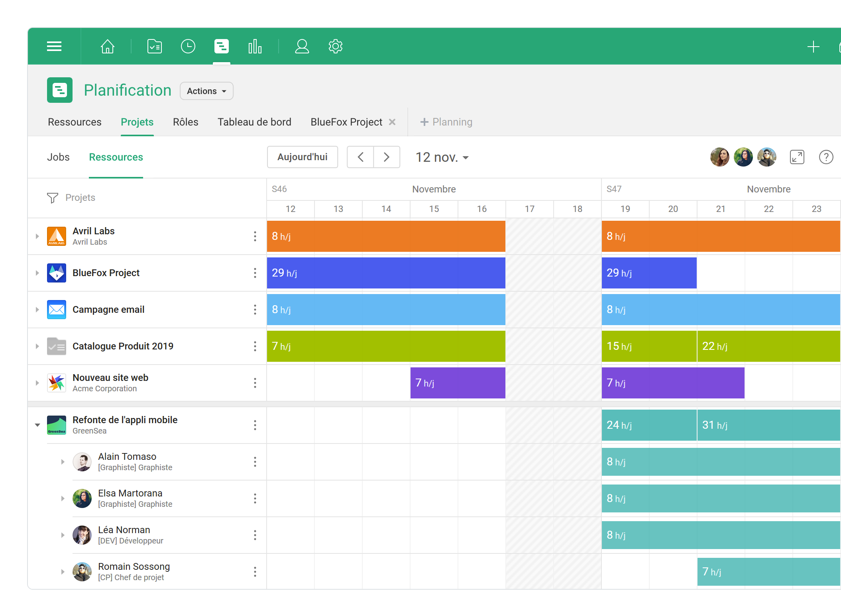841x616 pixels.
Task: Open the tasks checklist folder icon
Action: [x=155, y=46]
